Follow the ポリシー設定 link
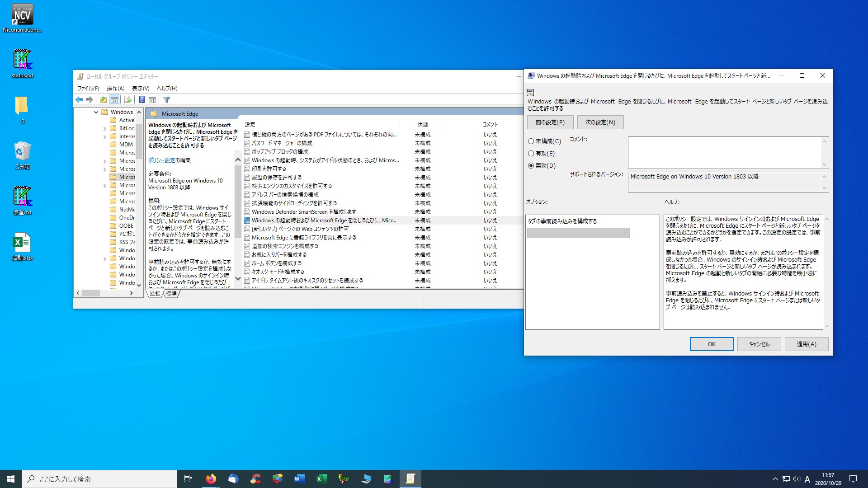The height and width of the screenshot is (488, 868). coord(161,160)
